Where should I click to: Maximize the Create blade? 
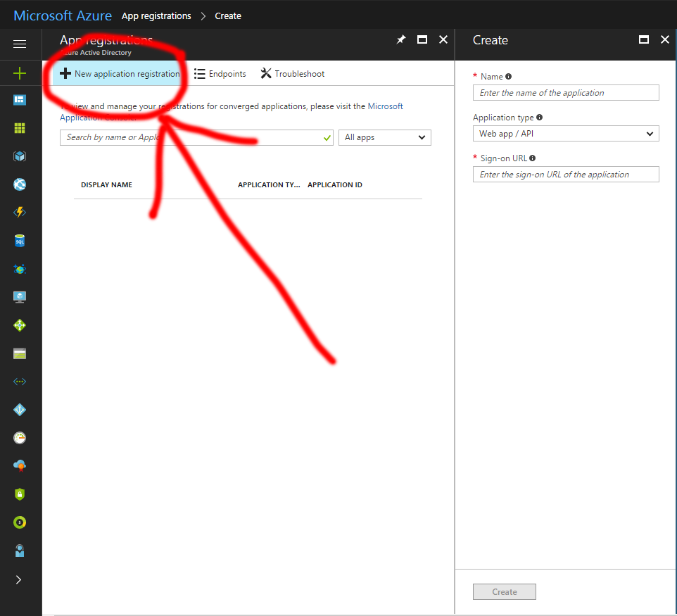click(644, 39)
